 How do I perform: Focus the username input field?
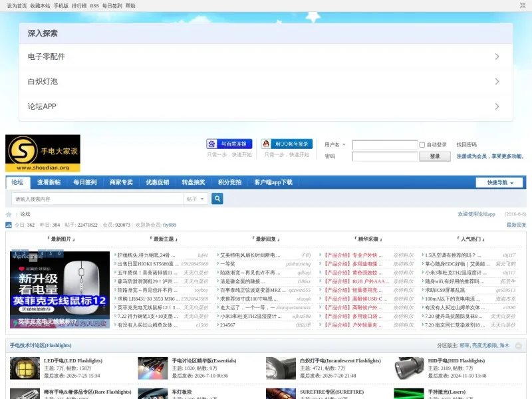tap(385, 145)
